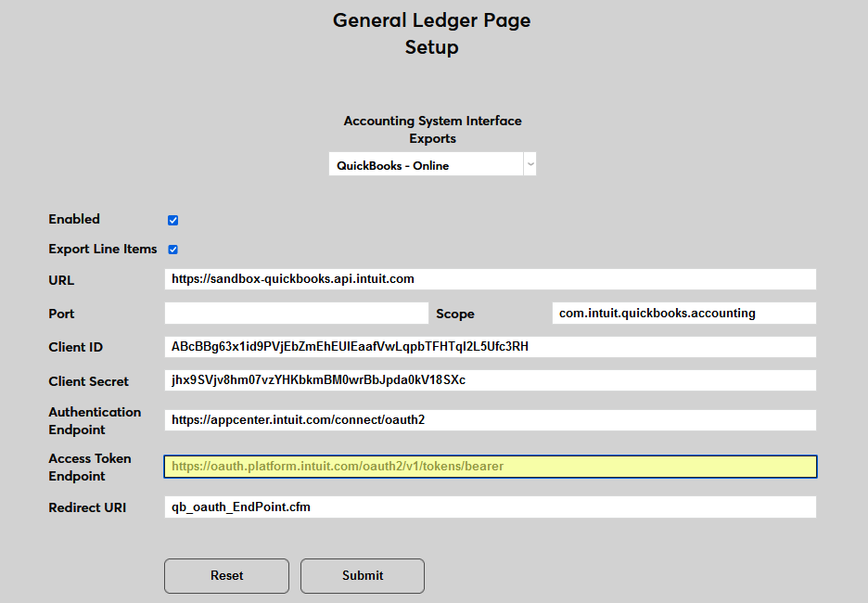This screenshot has width=868, height=603.
Task: Click the Redirect URI input box
Action: tap(490, 507)
